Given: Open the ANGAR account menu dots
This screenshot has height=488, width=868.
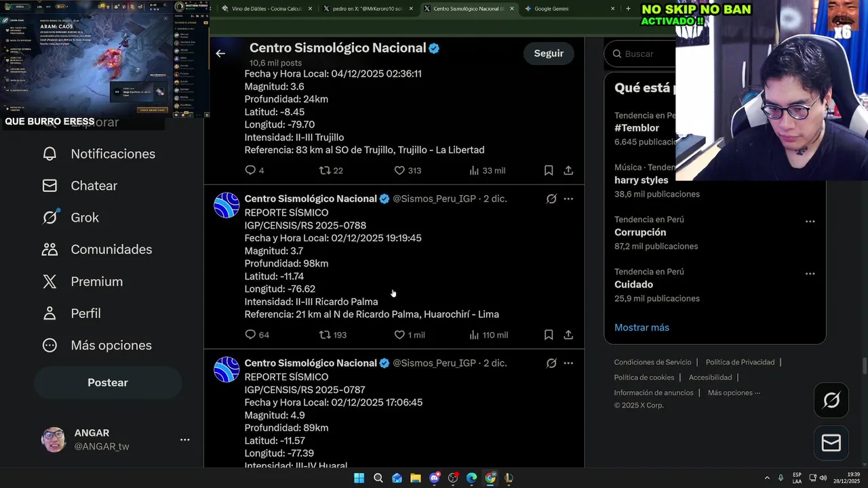Looking at the screenshot, I should (184, 439).
